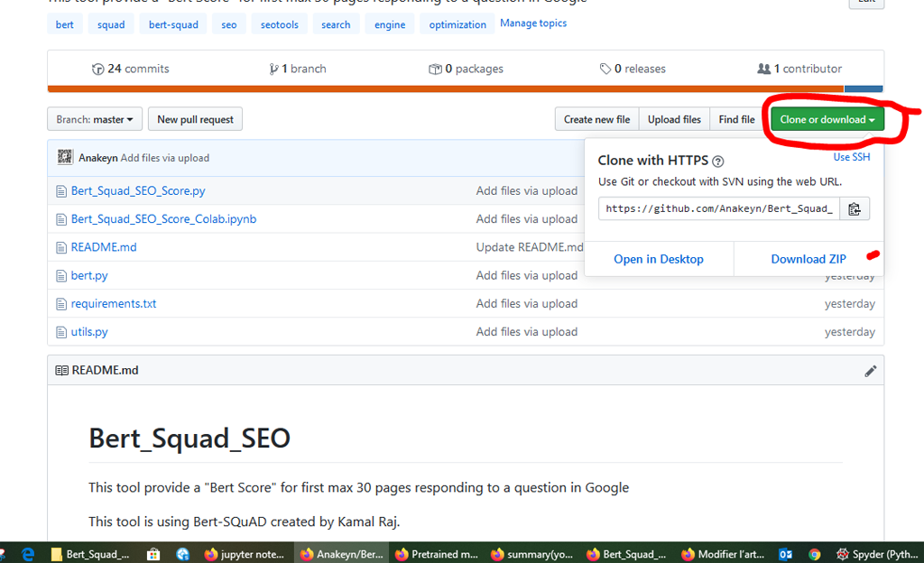The width and height of the screenshot is (924, 563).
Task: Open the bert.py file link
Action: point(89,276)
